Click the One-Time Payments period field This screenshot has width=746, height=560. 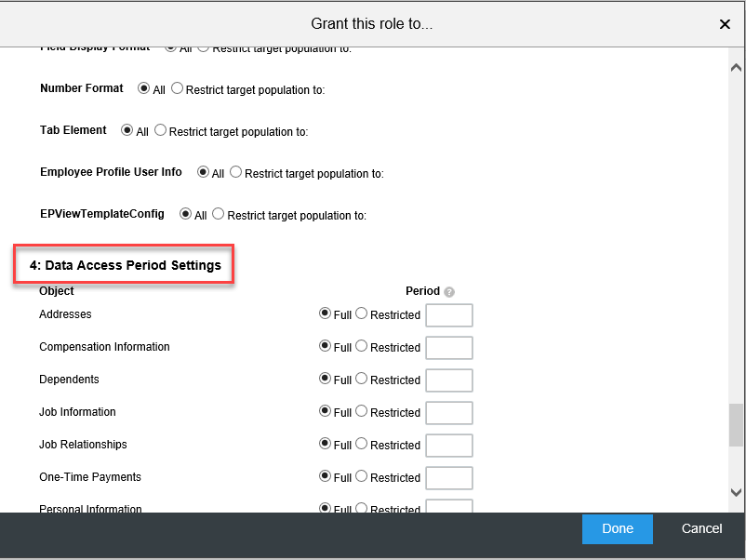click(449, 478)
